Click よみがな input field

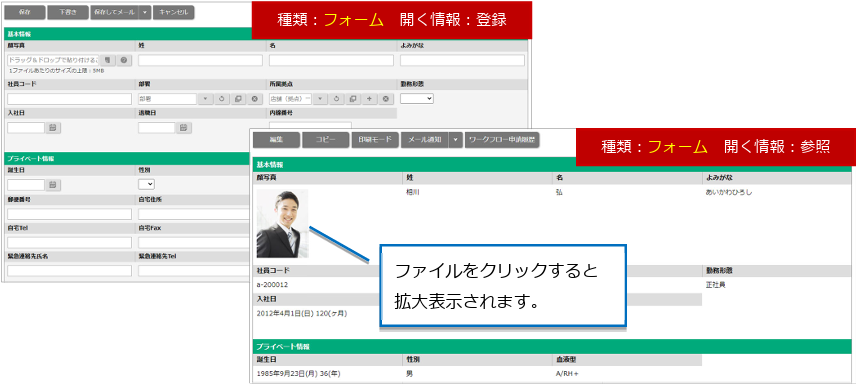(462, 60)
